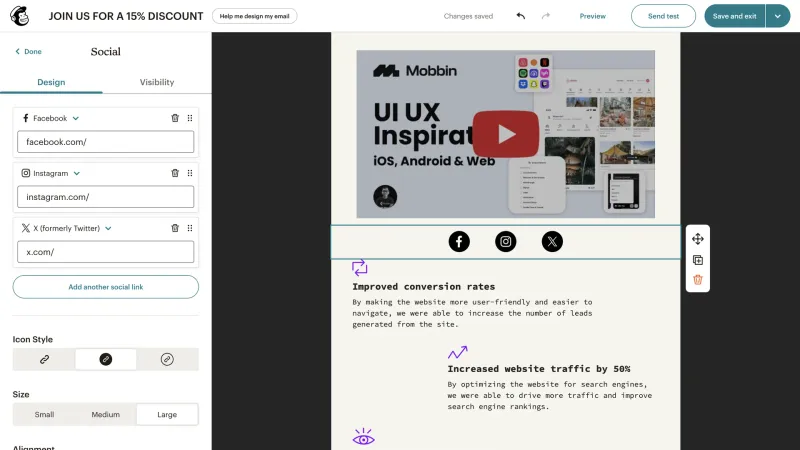Click the move block arrows icon
This screenshot has height=450, width=800.
(x=698, y=239)
